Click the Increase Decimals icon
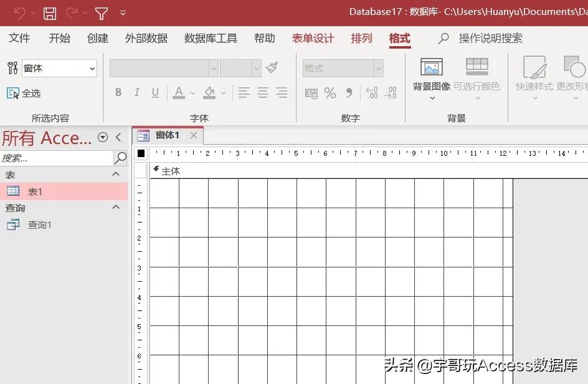The width and height of the screenshot is (588, 384). (x=371, y=92)
